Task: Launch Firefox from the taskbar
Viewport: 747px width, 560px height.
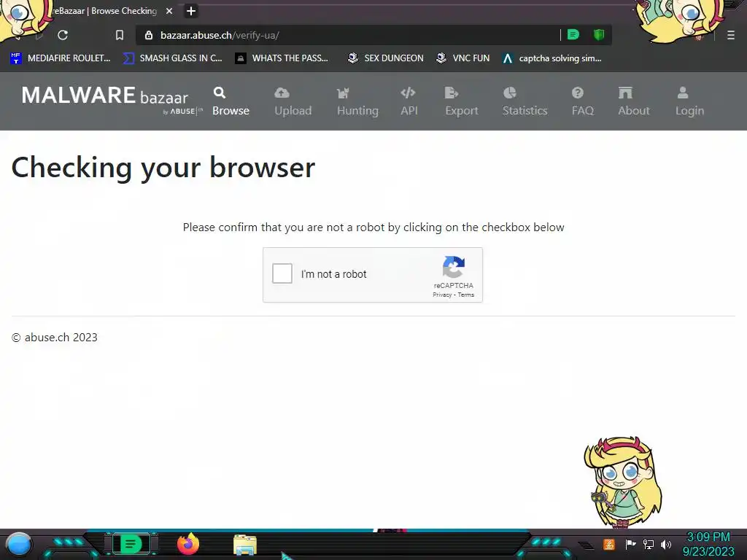Action: pyautogui.click(x=188, y=544)
